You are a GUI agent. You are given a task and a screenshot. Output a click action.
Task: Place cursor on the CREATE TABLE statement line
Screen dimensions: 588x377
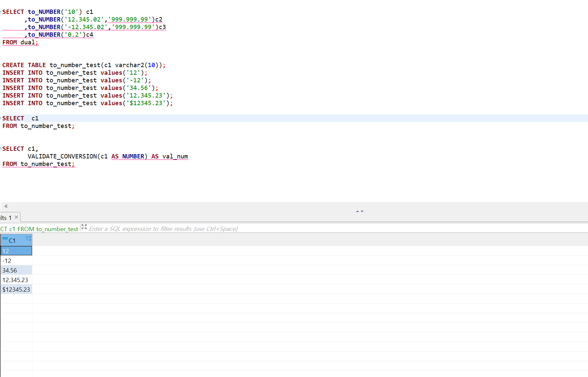[83, 65]
